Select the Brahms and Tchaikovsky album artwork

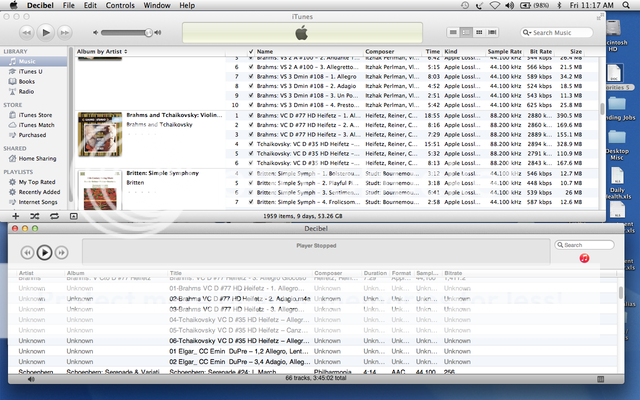pos(100,134)
